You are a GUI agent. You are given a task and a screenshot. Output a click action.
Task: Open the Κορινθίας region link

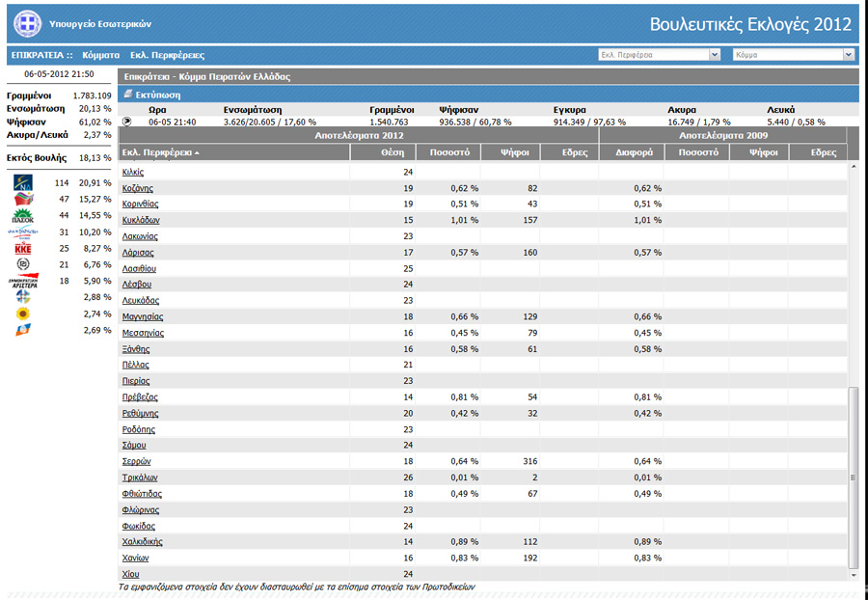140,204
